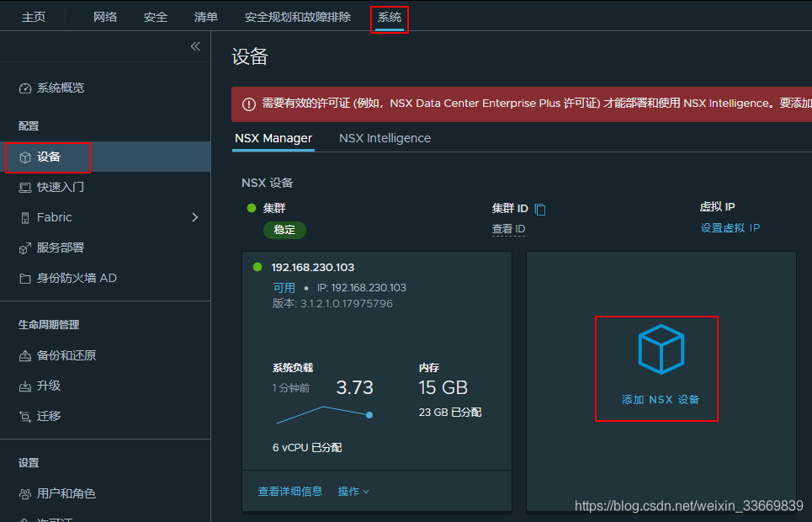
Task: Click the system load trend line chart
Action: point(325,415)
